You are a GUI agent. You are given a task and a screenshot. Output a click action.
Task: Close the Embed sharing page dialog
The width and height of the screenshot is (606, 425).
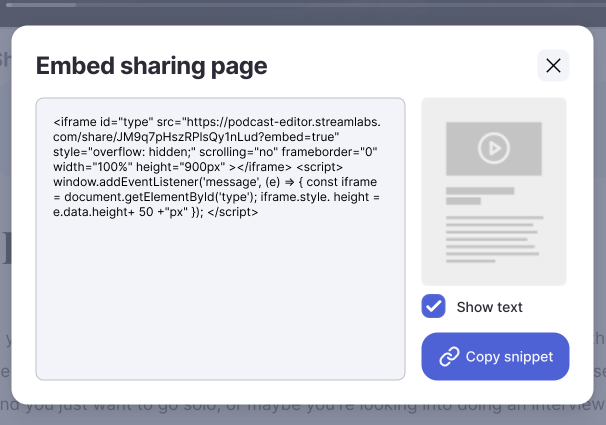coord(553,66)
